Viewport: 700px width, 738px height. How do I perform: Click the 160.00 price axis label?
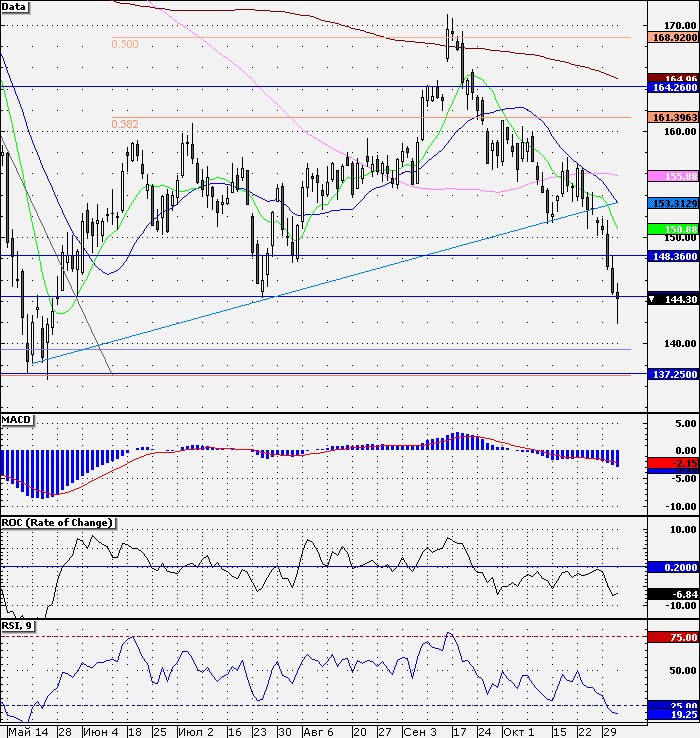680,132
